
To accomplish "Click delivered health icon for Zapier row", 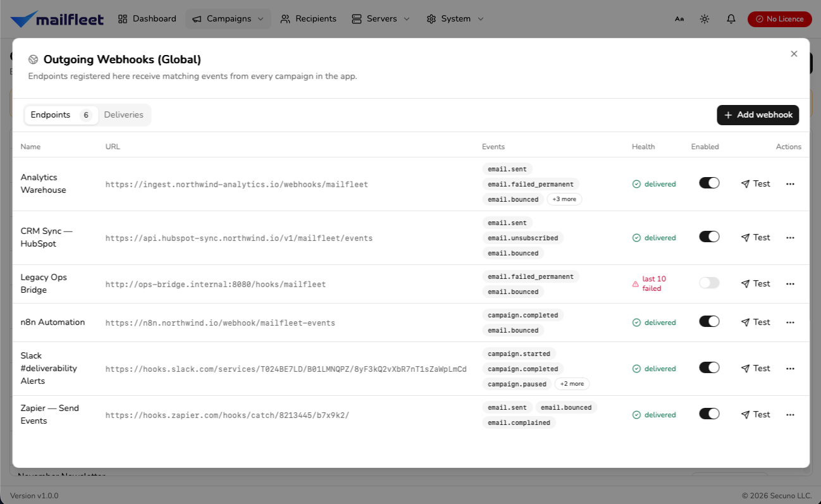I will (636, 415).
